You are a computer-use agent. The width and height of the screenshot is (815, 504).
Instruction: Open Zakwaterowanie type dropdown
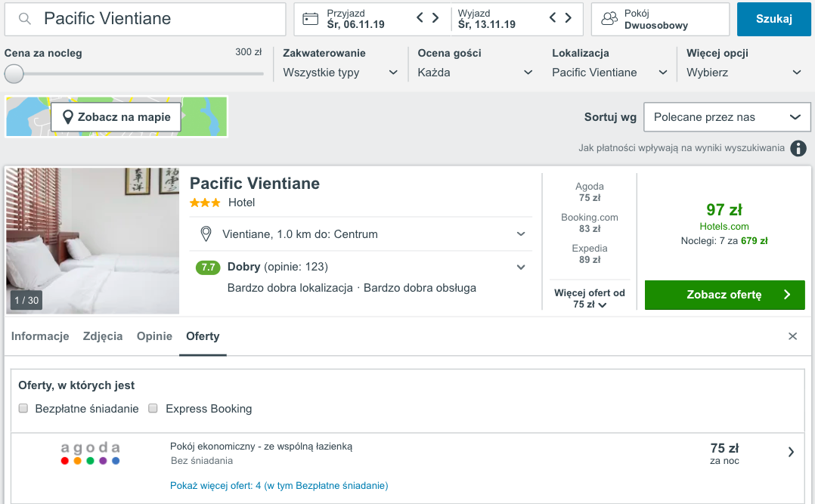pos(340,73)
